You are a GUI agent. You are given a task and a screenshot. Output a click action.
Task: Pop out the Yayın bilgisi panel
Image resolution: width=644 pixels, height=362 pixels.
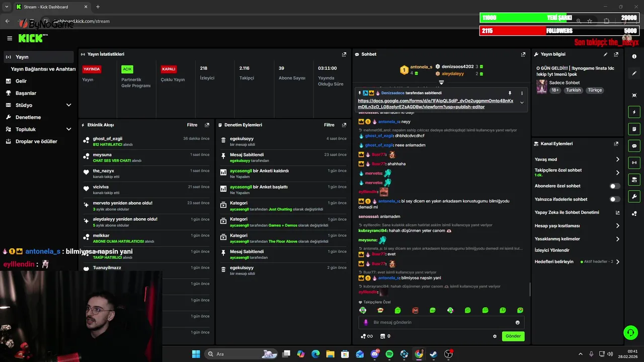pyautogui.click(x=616, y=54)
